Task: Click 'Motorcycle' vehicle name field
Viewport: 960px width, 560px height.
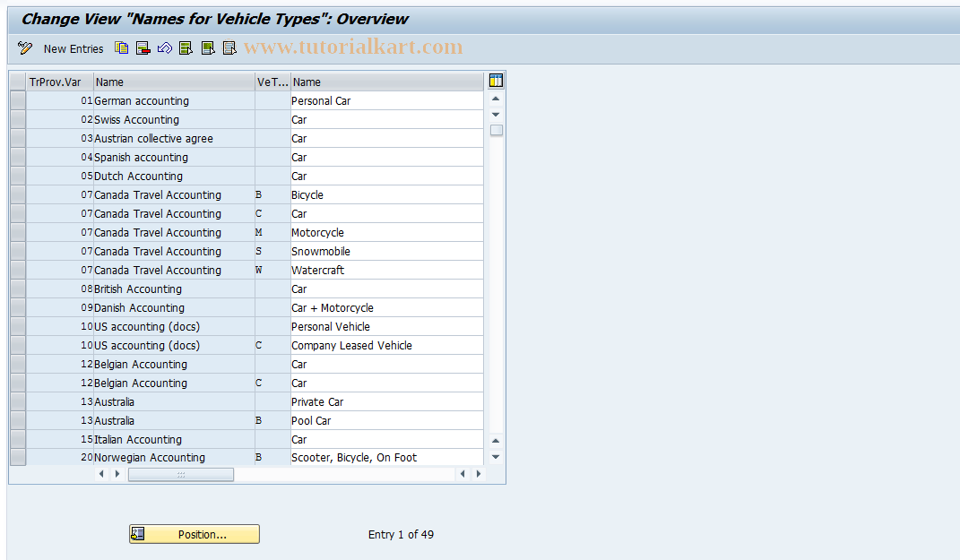Action: click(x=387, y=233)
